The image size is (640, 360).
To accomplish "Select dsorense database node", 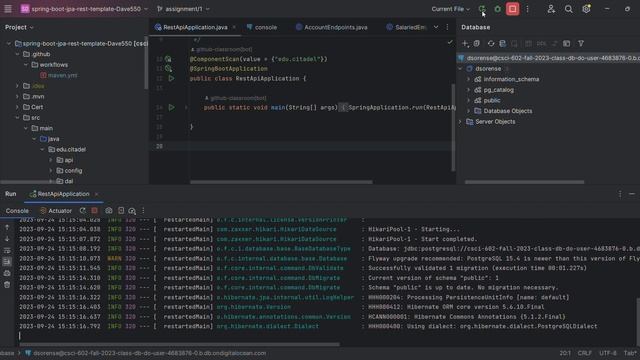I will (x=484, y=69).
